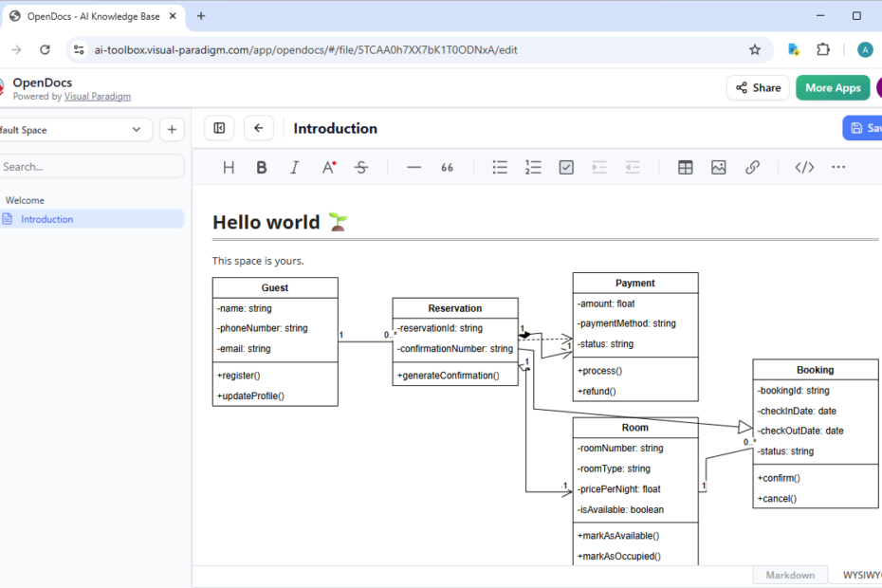Open the More Apps menu

[x=833, y=88]
